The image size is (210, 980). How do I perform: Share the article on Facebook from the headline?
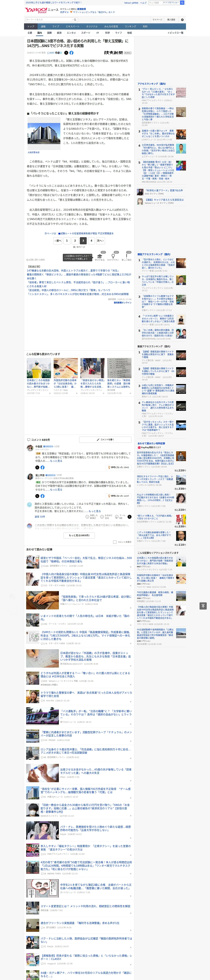click(71, 53)
